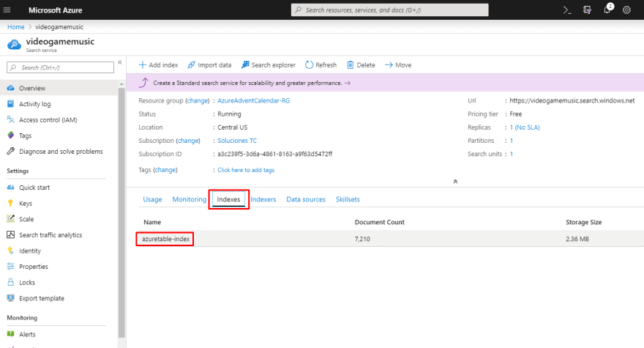
Task: Click the Properties icon
Action: [x=11, y=267]
